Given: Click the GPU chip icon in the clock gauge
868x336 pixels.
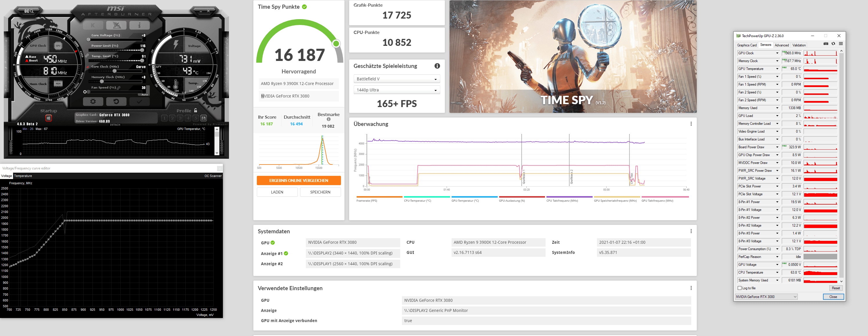Looking at the screenshot, I should tap(58, 46).
